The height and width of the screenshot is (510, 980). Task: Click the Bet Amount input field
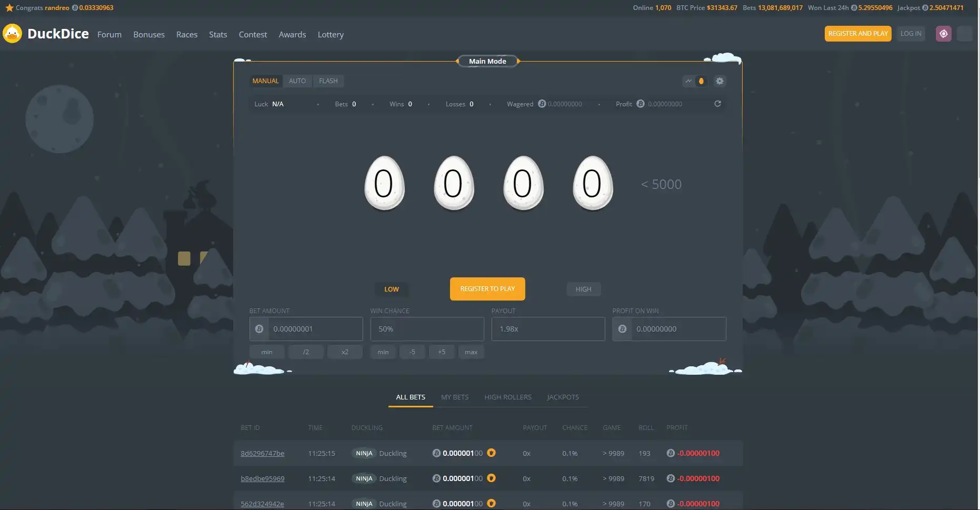point(306,329)
